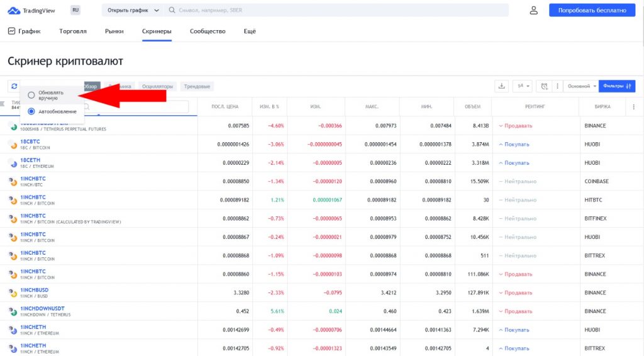This screenshot has width=644, height=356.
Task: Click 'Продавать' rating in 1INCHBUSD row
Action: click(516, 292)
